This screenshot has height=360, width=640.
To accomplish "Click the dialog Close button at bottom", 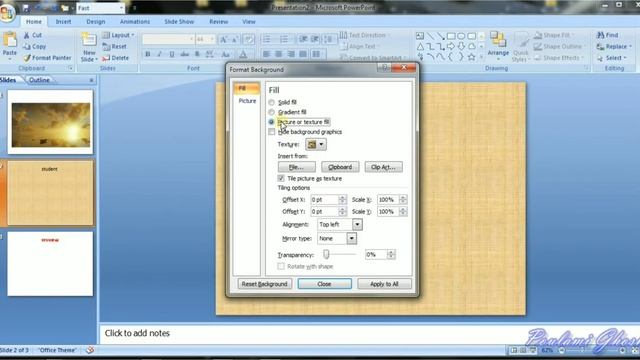I will [x=324, y=284].
